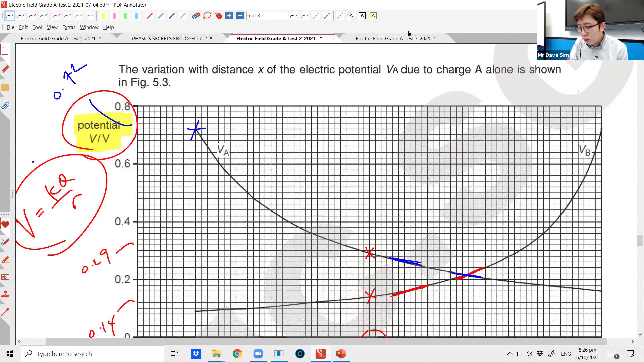The width and height of the screenshot is (644, 362).
Task: Switch to the Electric Field Grade A Test 3 tab
Action: coord(395,38)
